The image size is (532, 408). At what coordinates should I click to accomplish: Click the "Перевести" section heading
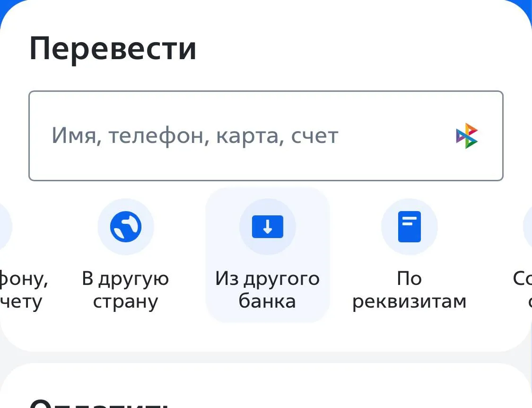pos(113,49)
